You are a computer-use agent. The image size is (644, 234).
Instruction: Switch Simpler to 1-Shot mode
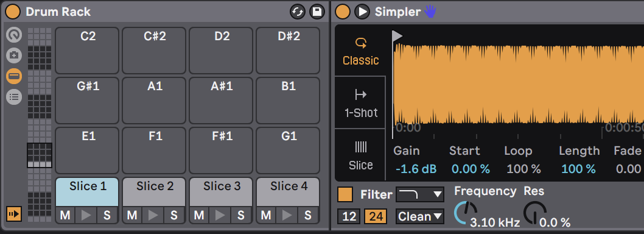tap(360, 103)
